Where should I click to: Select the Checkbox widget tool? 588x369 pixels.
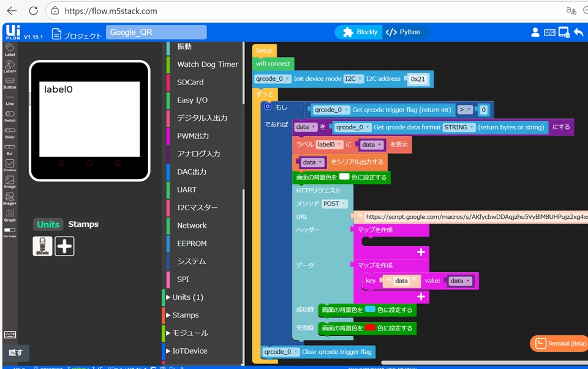point(10,165)
